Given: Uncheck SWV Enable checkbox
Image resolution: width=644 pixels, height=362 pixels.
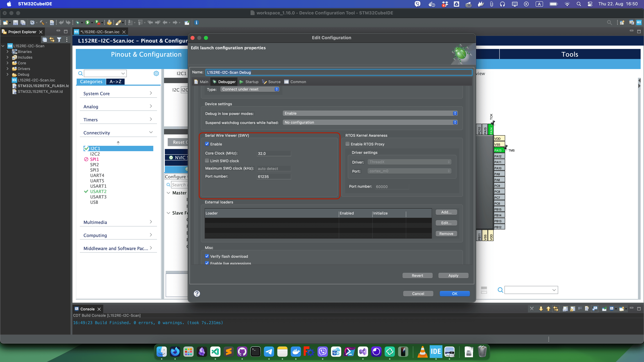Looking at the screenshot, I should click(x=207, y=144).
